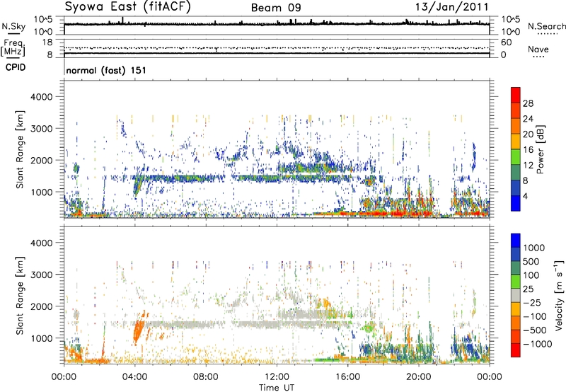Viewport: 566px width, 392px height.
Task: Pick the light green segment of Power colorbar
Action: (x=516, y=157)
